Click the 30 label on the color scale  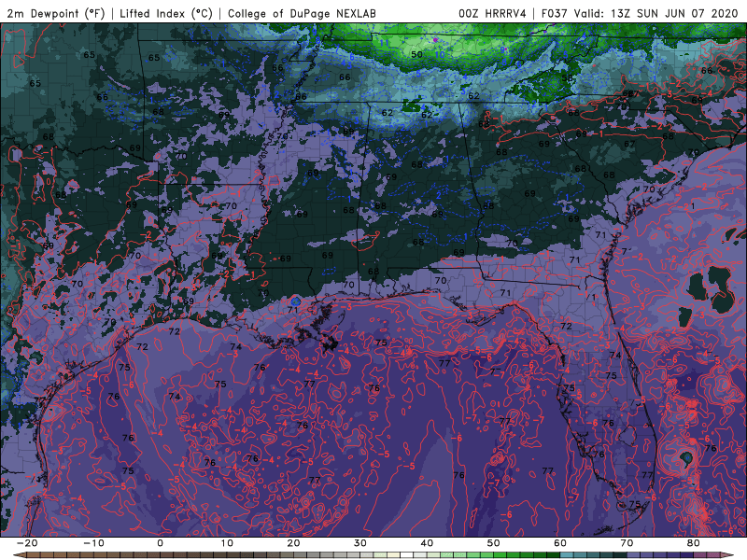360,543
